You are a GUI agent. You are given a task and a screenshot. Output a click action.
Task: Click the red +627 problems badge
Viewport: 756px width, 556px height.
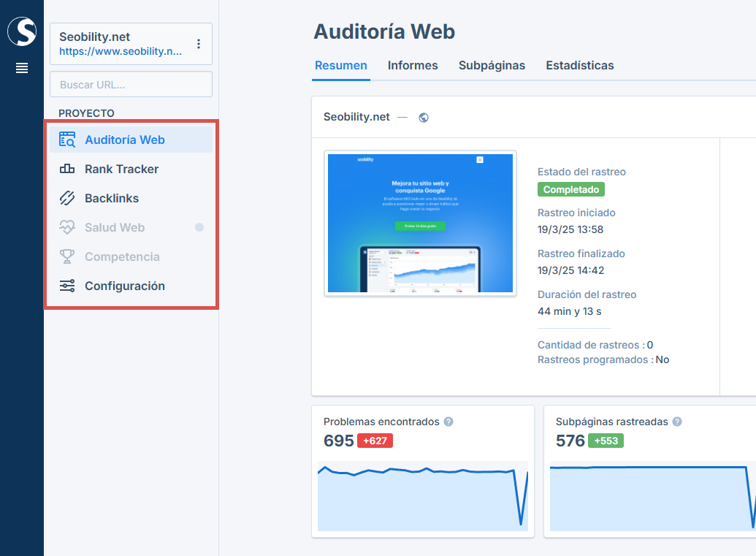coord(375,441)
